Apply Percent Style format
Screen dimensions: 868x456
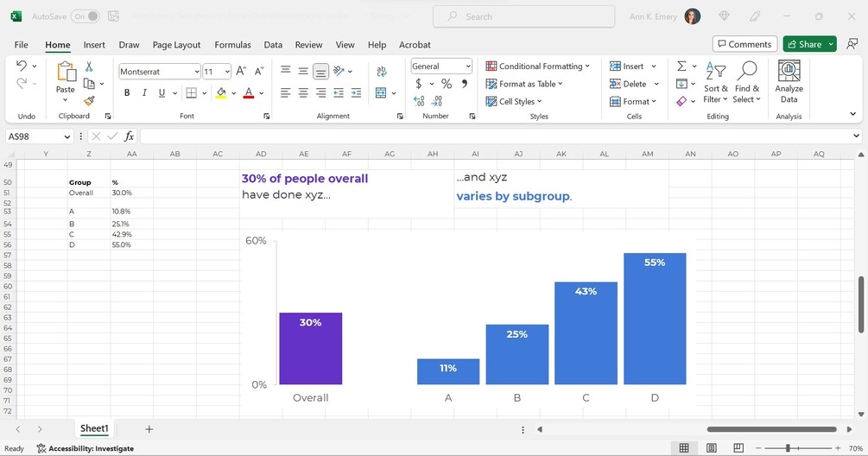click(447, 84)
